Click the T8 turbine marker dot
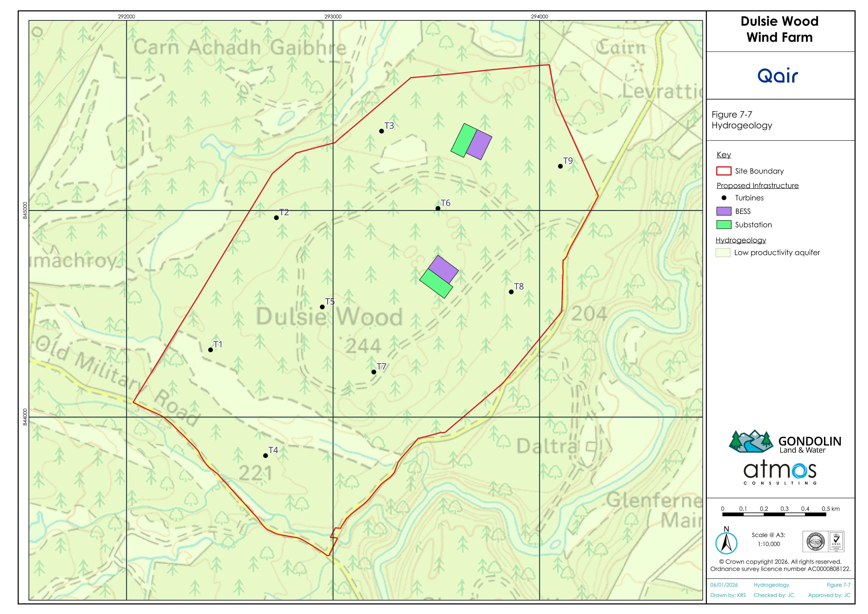 [x=511, y=292]
